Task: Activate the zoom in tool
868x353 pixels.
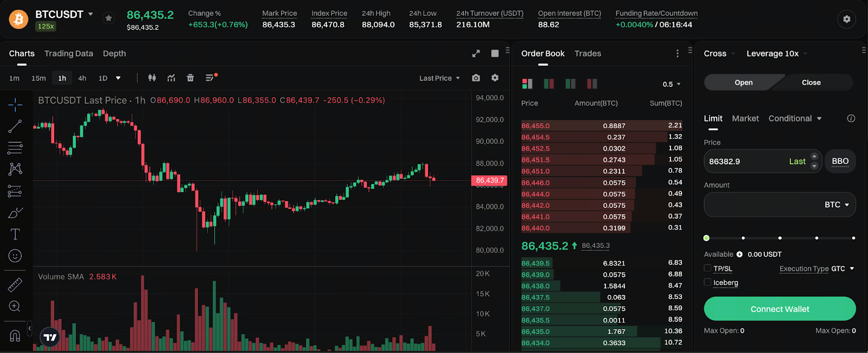Action: coord(15,306)
